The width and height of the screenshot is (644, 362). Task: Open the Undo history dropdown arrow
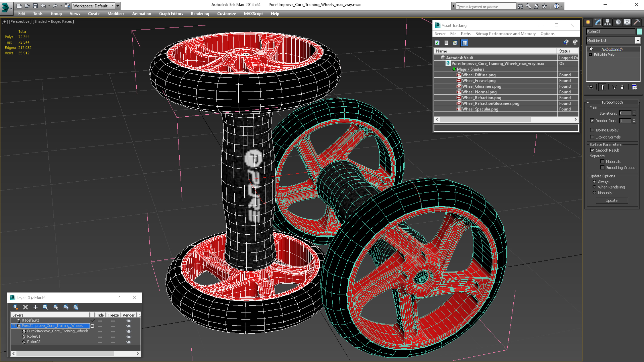pyautogui.click(x=49, y=6)
